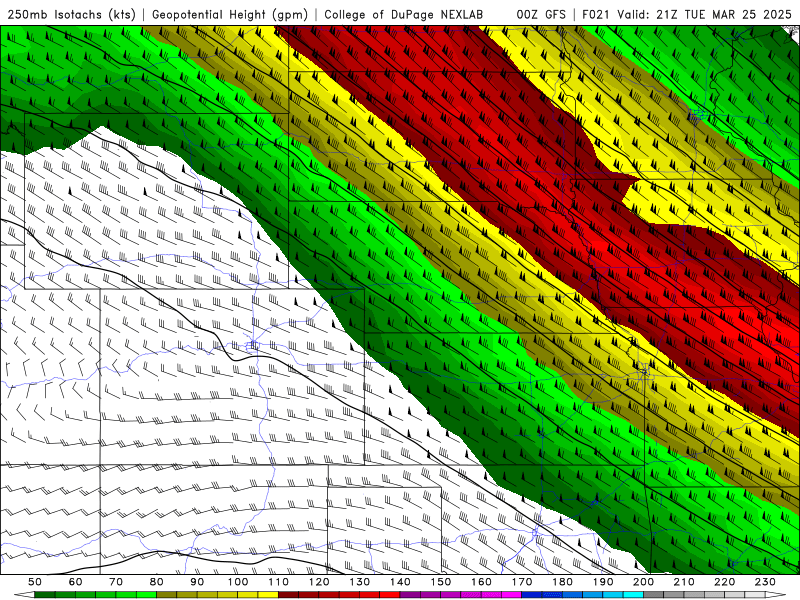
Task: Click the '250mb Isotachs (kts)' title text
Action: (x=72, y=14)
